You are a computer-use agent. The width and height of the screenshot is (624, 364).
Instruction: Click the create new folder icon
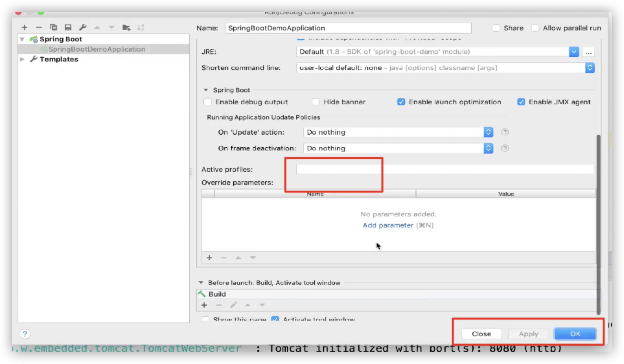click(126, 28)
